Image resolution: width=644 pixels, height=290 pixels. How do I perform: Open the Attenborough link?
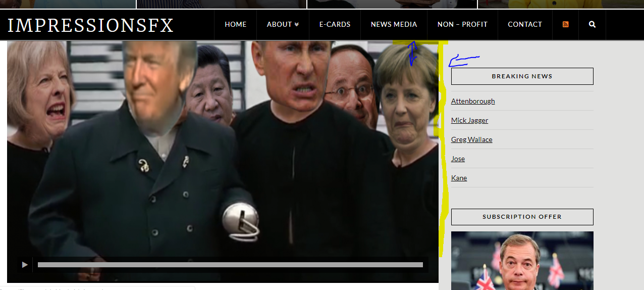pos(472,101)
